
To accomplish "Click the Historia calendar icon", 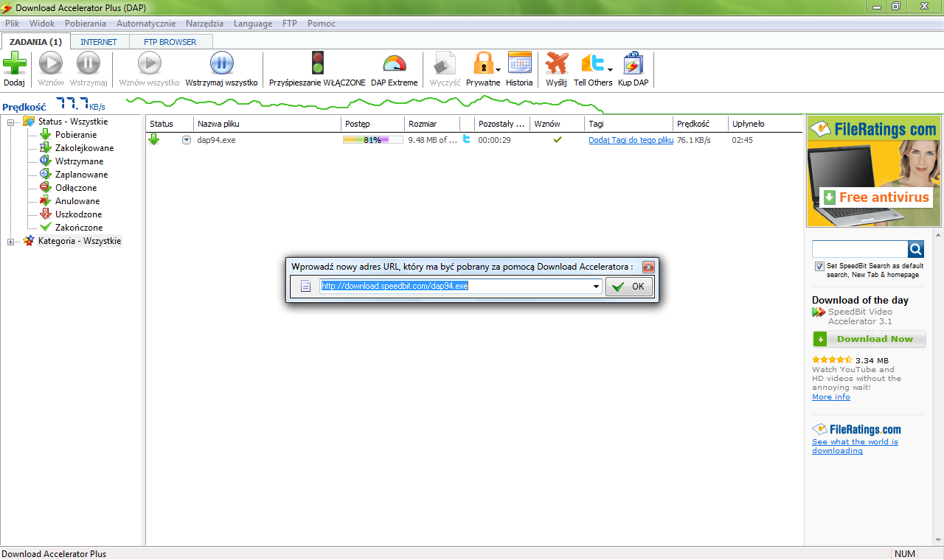I will [519, 64].
